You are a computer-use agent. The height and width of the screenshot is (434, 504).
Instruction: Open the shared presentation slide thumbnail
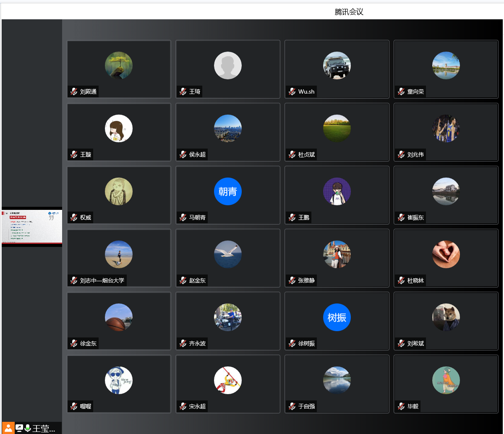coord(32,227)
